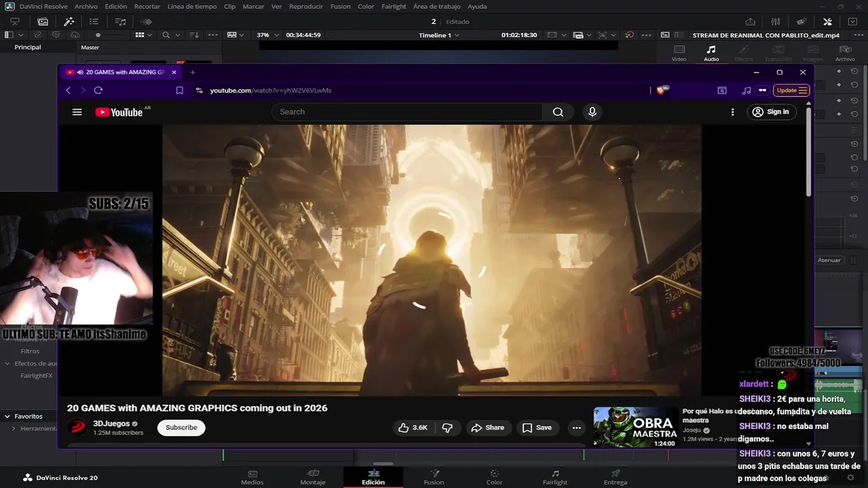868x488 pixels.
Task: Collapse the Efectos de audio category
Action: [x=7, y=363]
